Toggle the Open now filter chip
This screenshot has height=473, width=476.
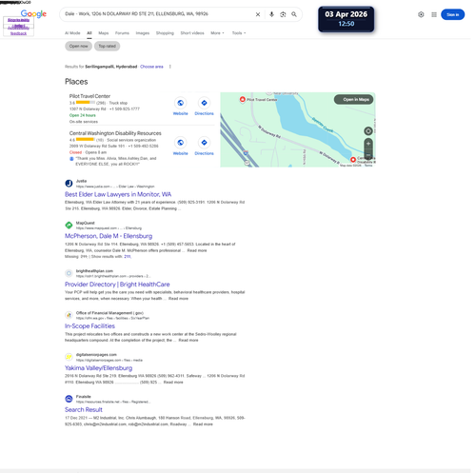coord(79,46)
